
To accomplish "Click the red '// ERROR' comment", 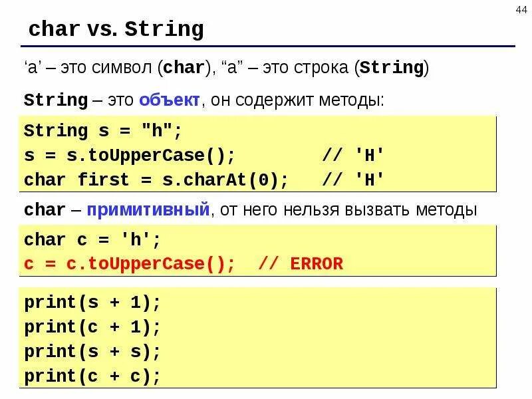I will click(301, 264).
